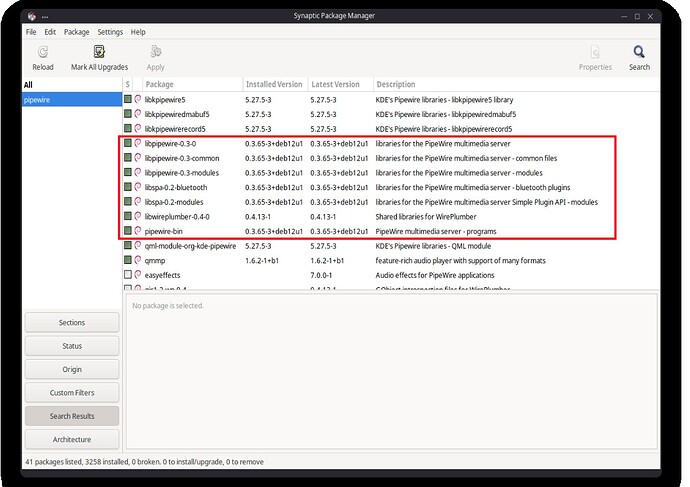Sort by Description column header
Image resolution: width=690 pixels, height=487 pixels.
pyautogui.click(x=516, y=84)
